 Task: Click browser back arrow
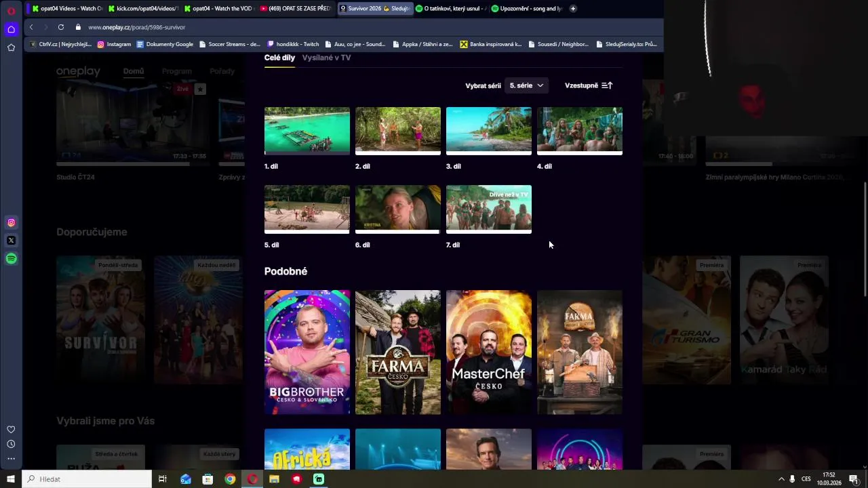31,27
